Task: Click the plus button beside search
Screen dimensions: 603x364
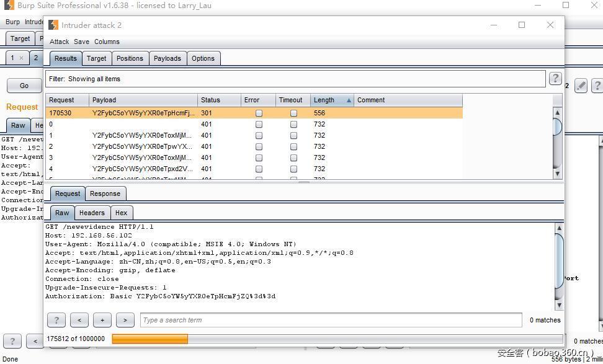Action: click(102, 320)
